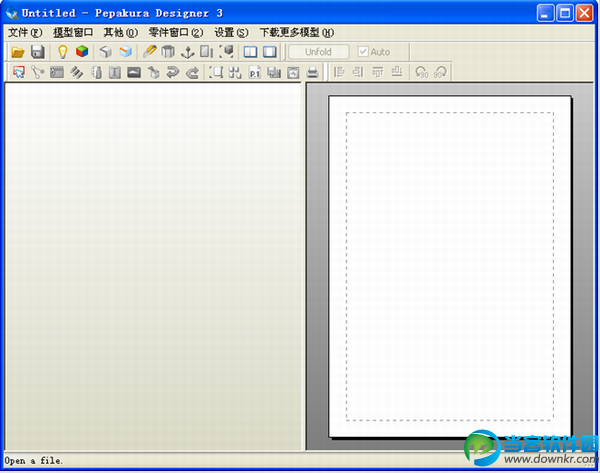Open the 下载更多模型(H) menu
This screenshot has height=473, width=600.
coord(297,33)
